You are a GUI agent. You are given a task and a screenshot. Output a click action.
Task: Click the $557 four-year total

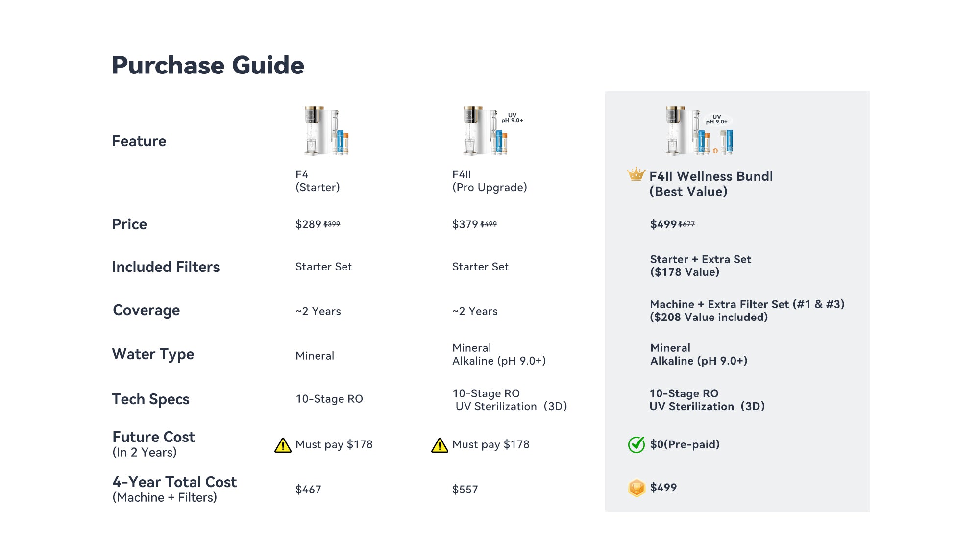465,490
